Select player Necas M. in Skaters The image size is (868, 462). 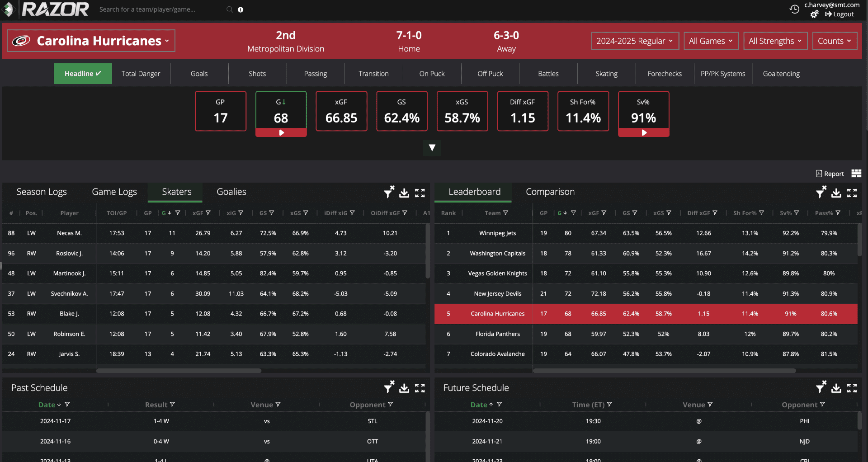point(214,233)
